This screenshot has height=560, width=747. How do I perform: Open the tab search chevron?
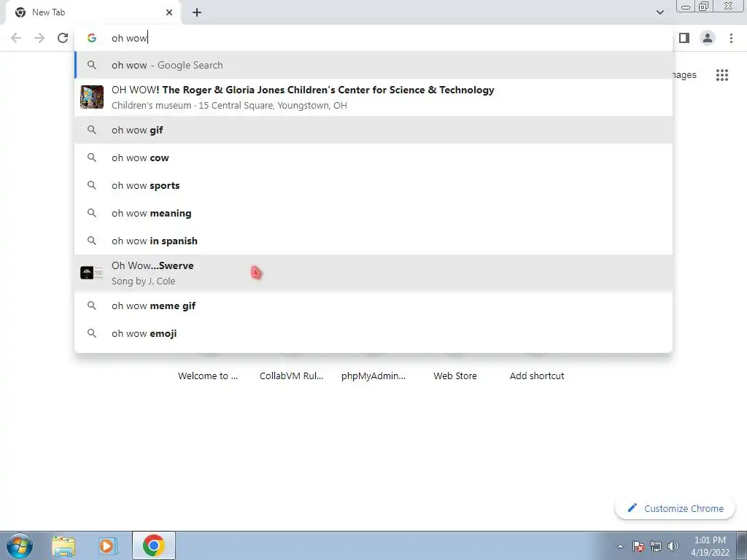tap(659, 12)
